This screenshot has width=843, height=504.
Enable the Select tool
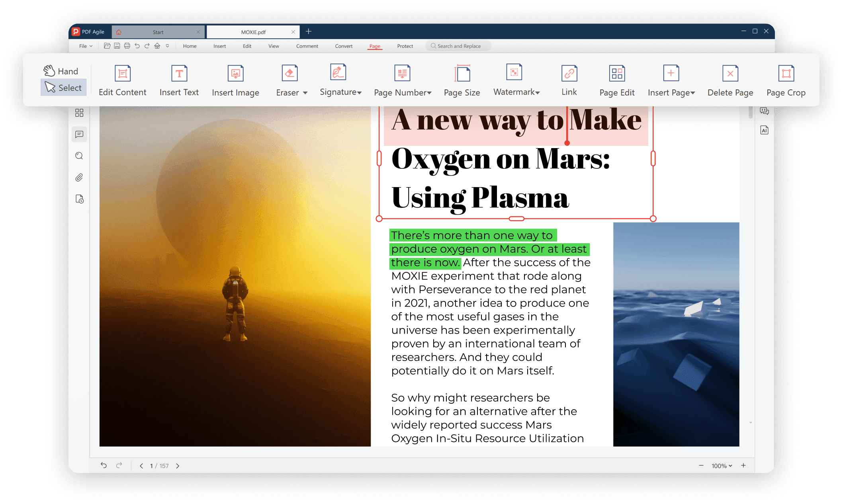63,87
